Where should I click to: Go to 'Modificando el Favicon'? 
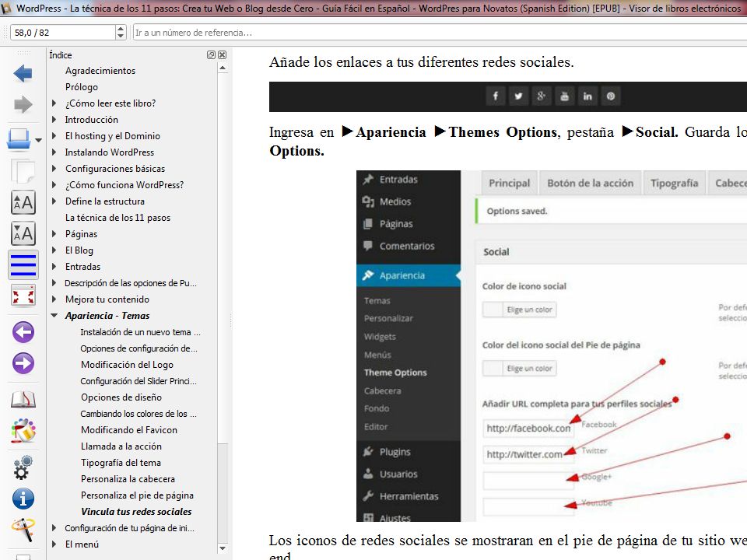(129, 430)
